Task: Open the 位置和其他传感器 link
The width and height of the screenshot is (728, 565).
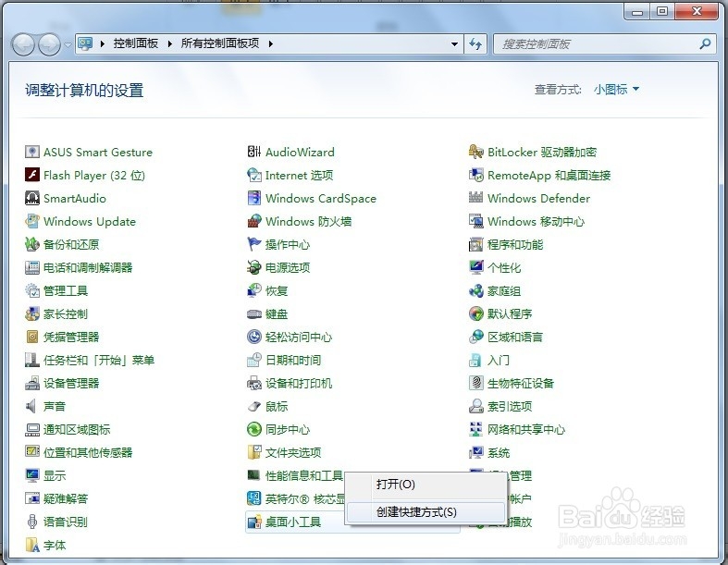Action: pyautogui.click(x=88, y=453)
